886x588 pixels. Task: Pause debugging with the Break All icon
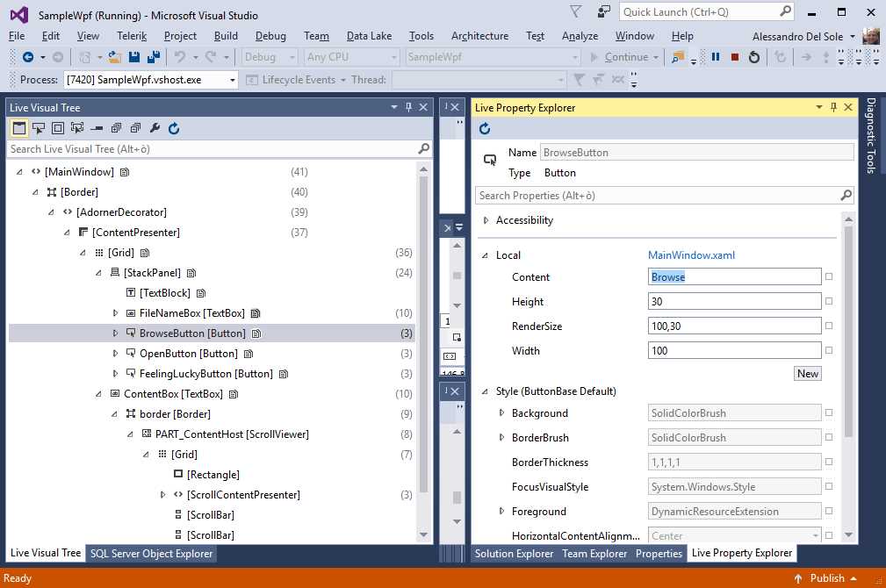click(716, 57)
